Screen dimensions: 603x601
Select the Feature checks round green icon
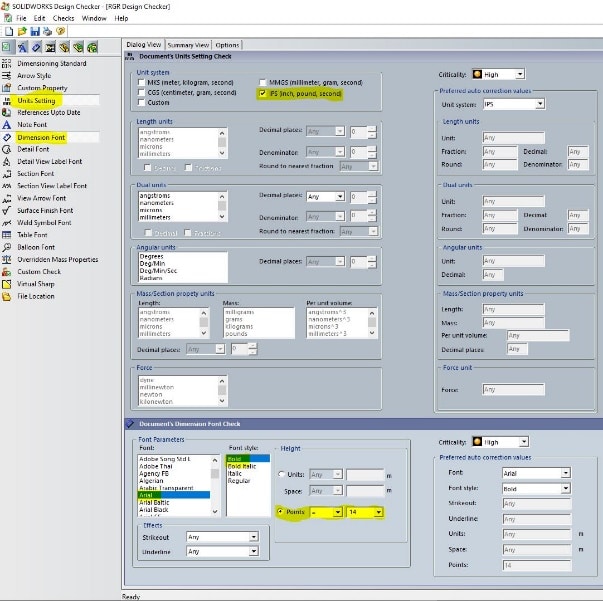[x=92, y=47]
